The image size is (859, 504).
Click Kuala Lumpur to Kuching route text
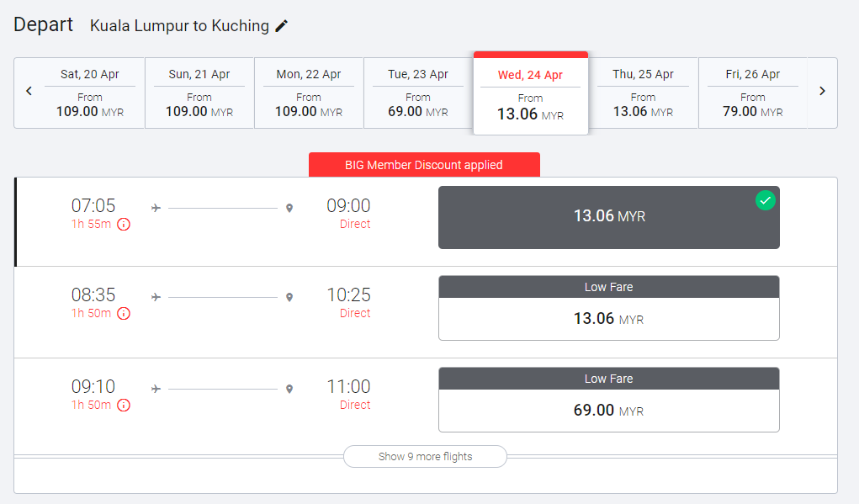(x=179, y=26)
